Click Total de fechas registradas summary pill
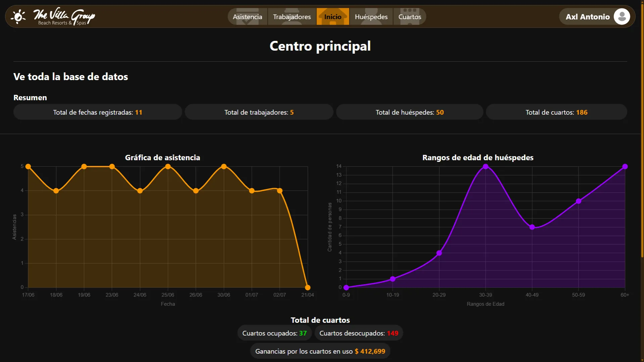 coord(98,112)
